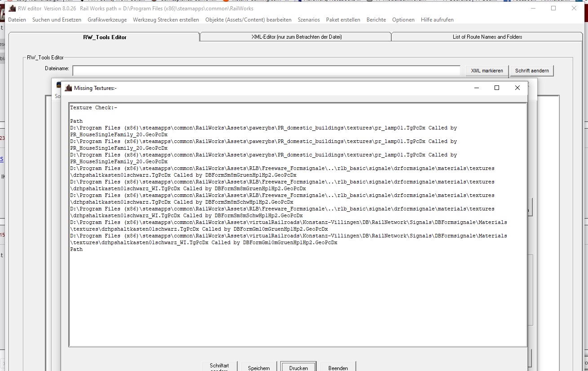Click line 'drhpshaltkasten01schwarz.TgPcDx Called by DBFormSm8mGruenHp1Hp2.GeoPcDx'
The width and height of the screenshot is (588, 371).
[183, 175]
